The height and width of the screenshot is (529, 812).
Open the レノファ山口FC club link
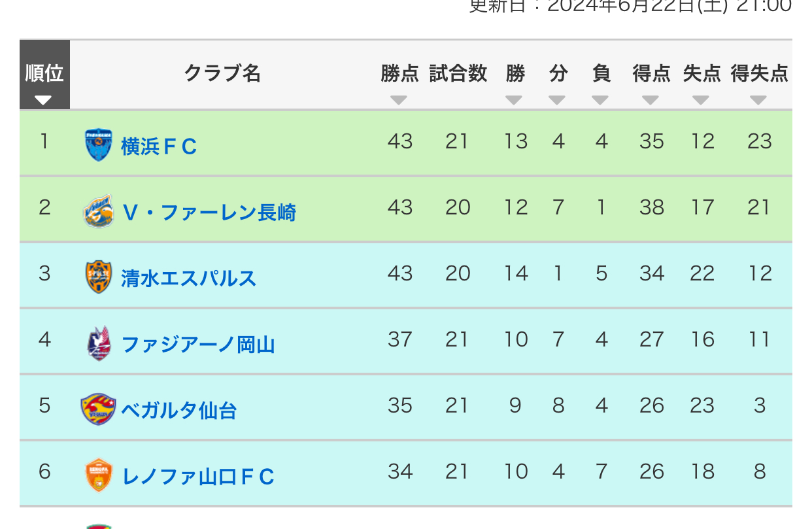pyautogui.click(x=198, y=477)
